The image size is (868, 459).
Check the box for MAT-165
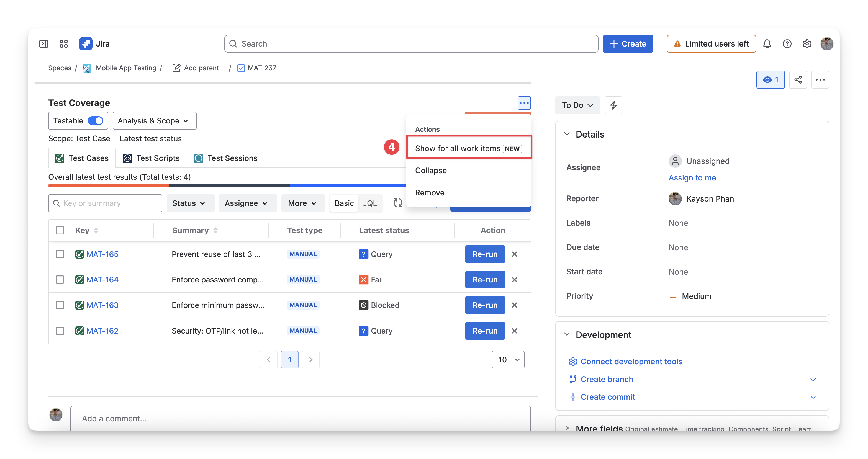point(60,254)
